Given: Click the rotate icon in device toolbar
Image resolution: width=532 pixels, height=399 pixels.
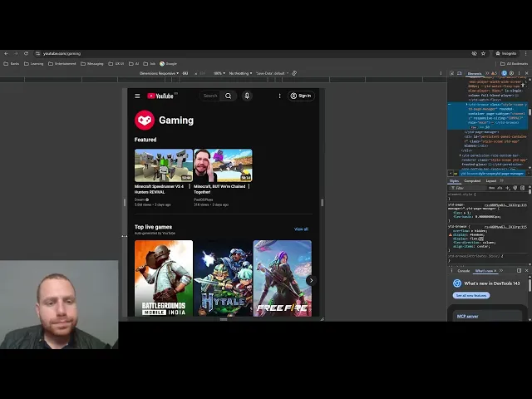Looking at the screenshot, I should pyautogui.click(x=294, y=73).
